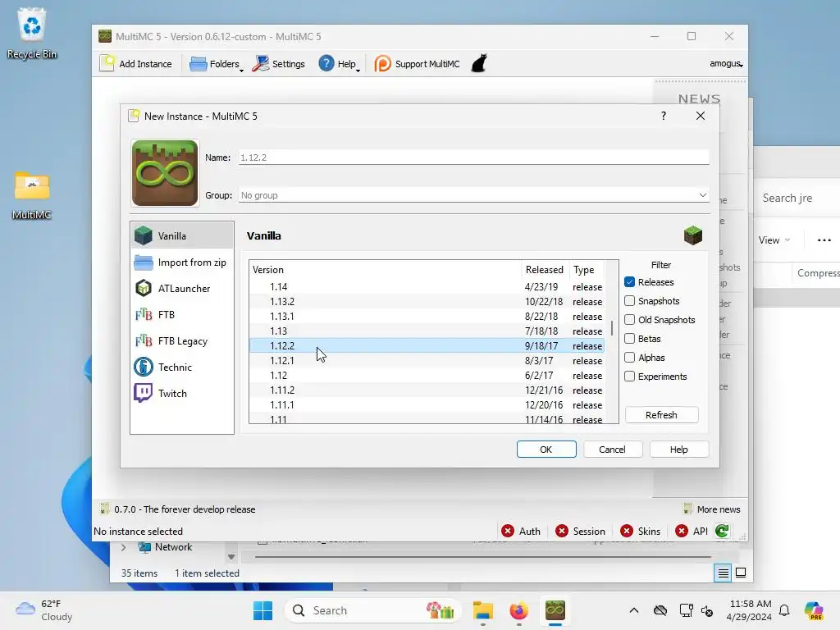Click the green status refresh icon
840x630 pixels.
(x=722, y=531)
